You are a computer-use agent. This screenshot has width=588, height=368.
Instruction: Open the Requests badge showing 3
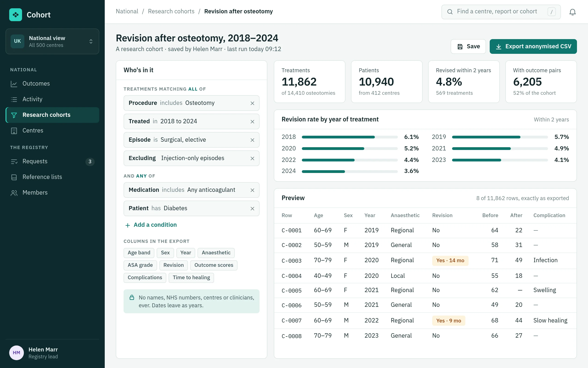click(90, 162)
